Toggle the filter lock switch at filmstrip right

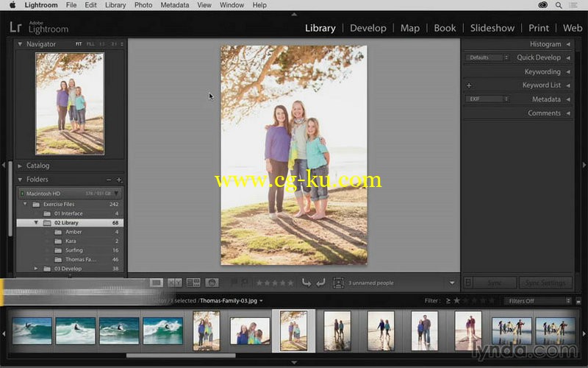coord(578,301)
